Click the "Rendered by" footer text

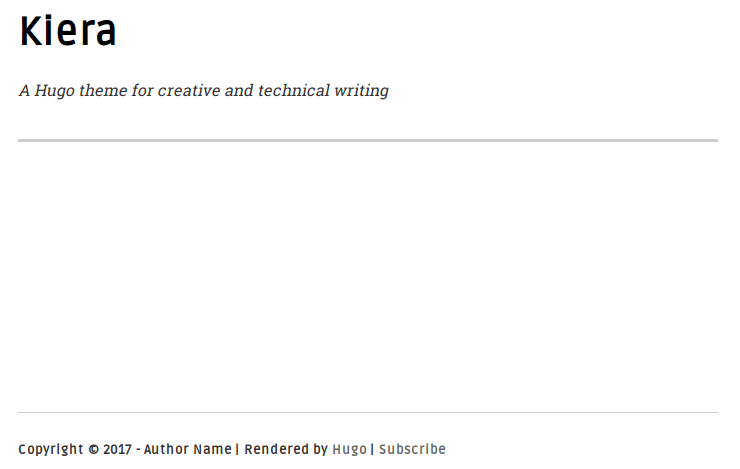[286, 449]
